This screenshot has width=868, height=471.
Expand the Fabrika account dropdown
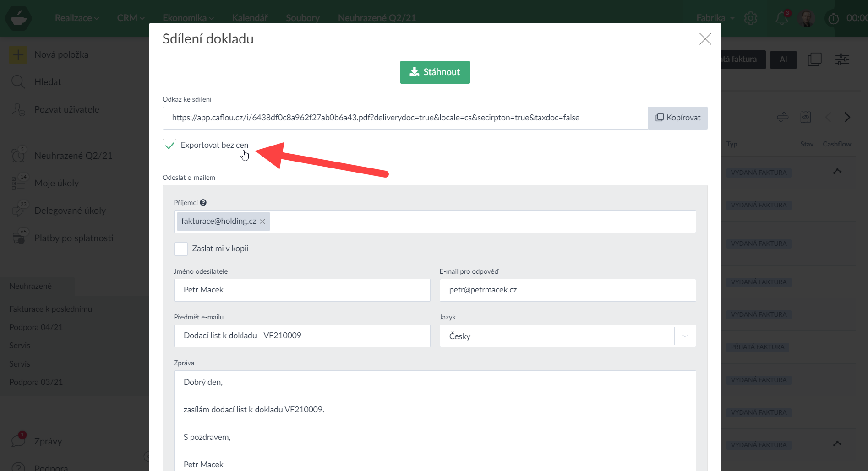tap(715, 18)
